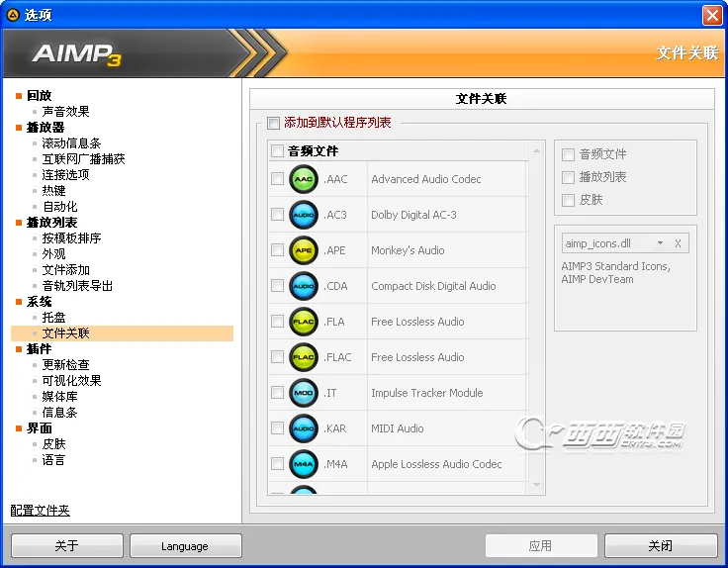This screenshot has height=568, width=728.
Task: Check the .AAC association checkbox
Action: pos(277,179)
